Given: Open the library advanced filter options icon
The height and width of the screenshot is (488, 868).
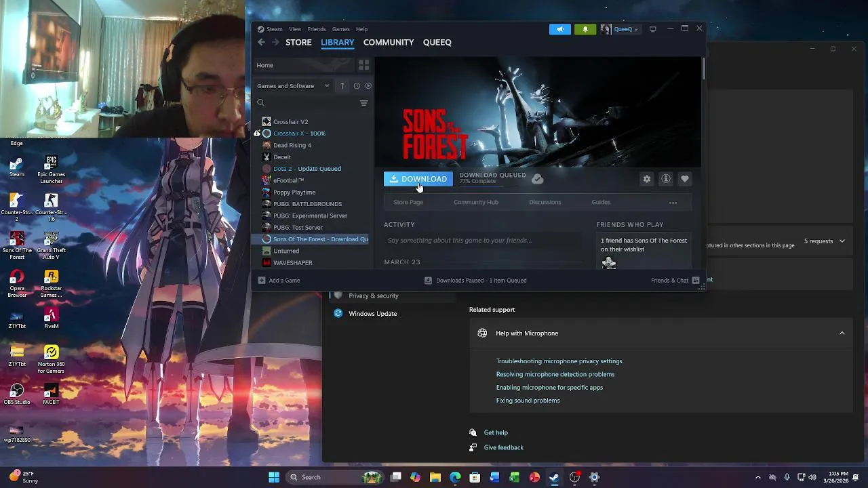Looking at the screenshot, I should point(363,103).
